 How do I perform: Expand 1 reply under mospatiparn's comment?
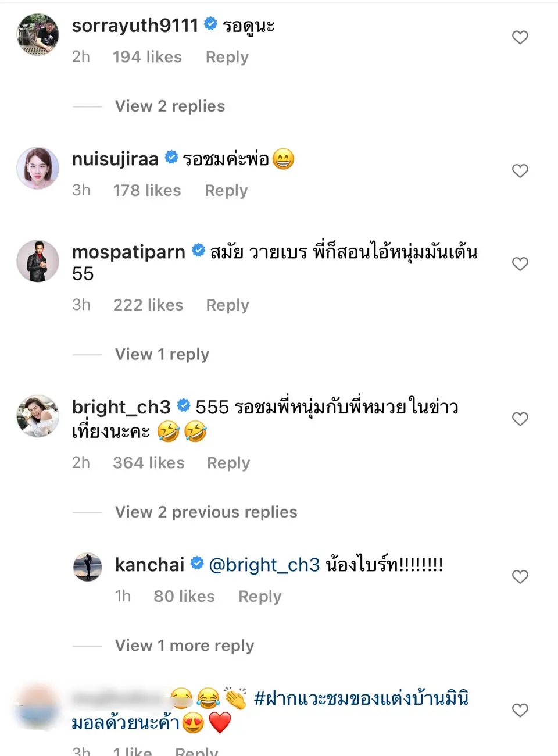(162, 355)
